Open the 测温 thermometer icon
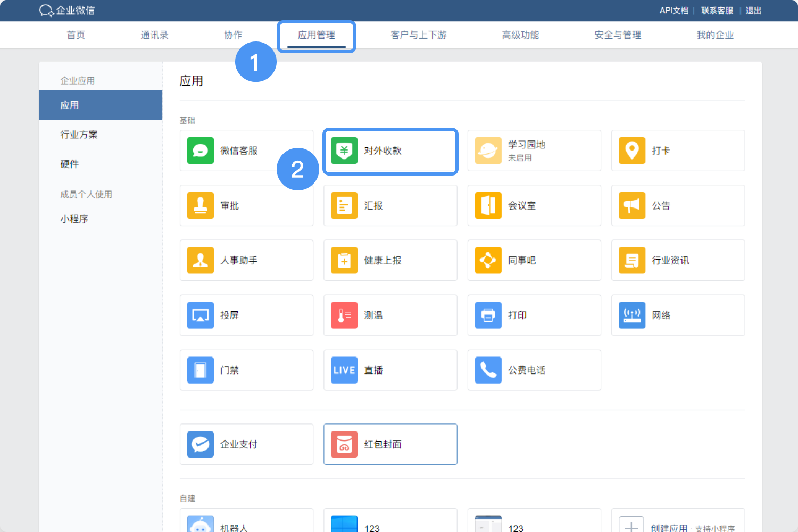The width and height of the screenshot is (798, 532). pos(344,315)
